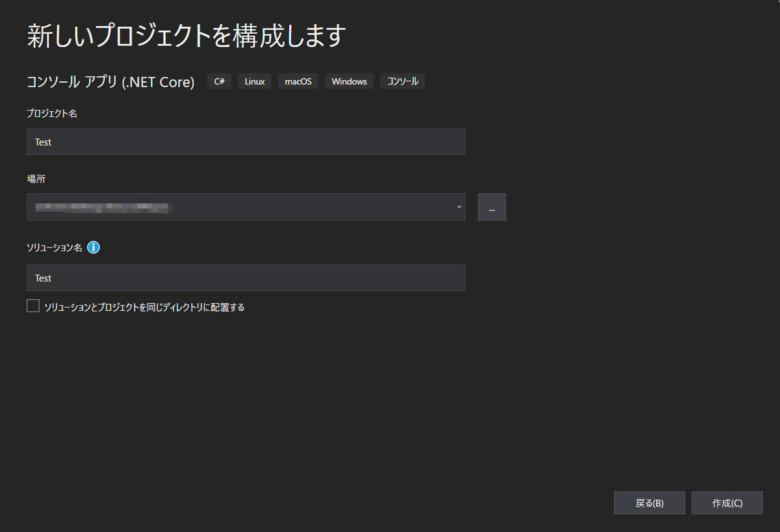The image size is (780, 532).
Task: Select the Linux platform tag
Action: [253, 81]
